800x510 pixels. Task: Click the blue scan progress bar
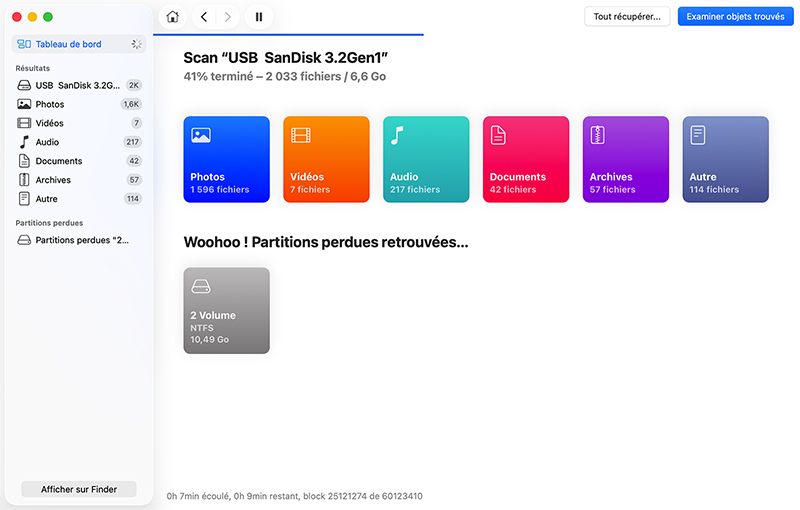tap(288, 35)
